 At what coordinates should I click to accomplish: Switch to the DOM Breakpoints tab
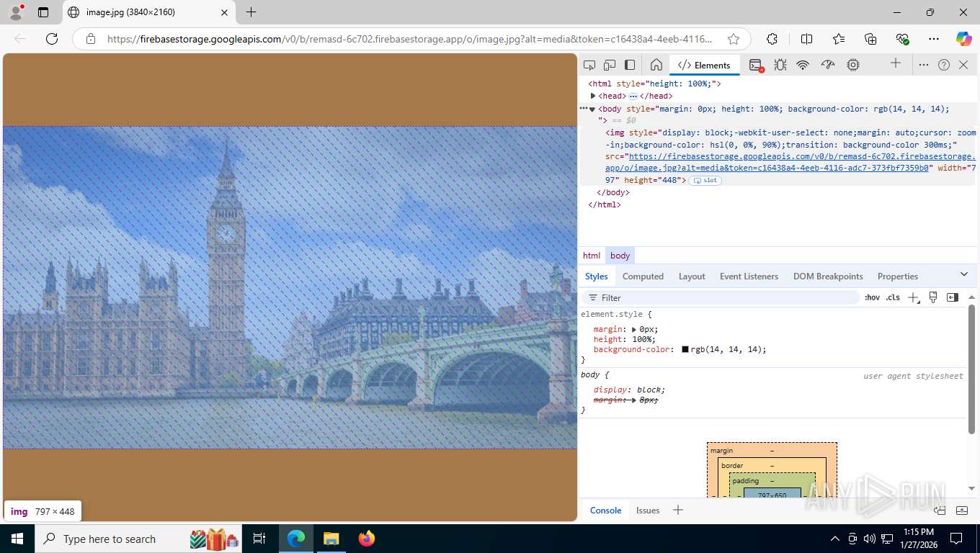828,276
